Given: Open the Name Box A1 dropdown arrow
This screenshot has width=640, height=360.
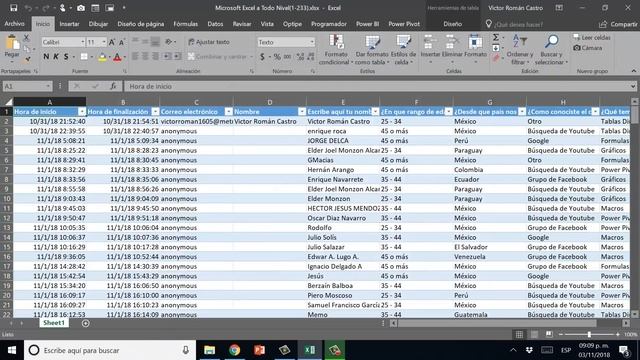Looking at the screenshot, I should point(48,86).
